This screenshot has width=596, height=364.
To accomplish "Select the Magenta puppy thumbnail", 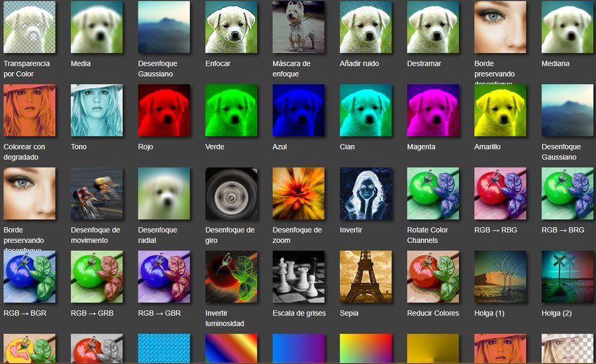I will pyautogui.click(x=433, y=110).
